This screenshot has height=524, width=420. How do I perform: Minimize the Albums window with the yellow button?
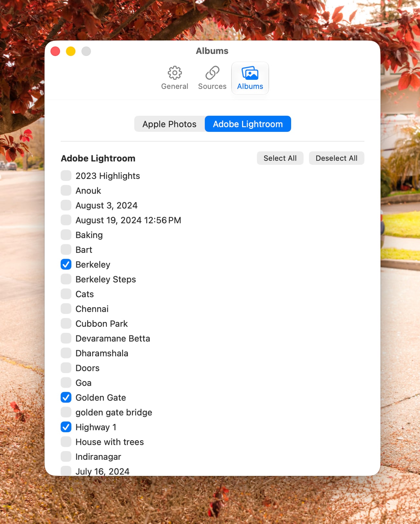pos(71,51)
